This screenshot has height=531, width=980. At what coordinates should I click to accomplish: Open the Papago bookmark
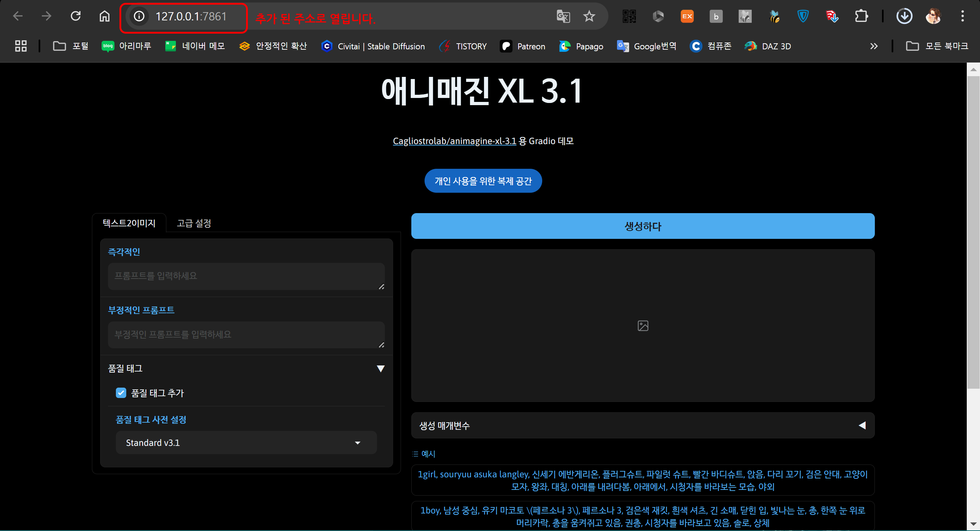click(x=581, y=46)
